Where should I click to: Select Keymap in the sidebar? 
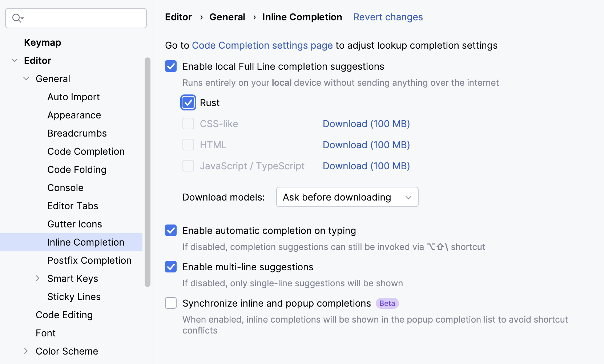(42, 42)
